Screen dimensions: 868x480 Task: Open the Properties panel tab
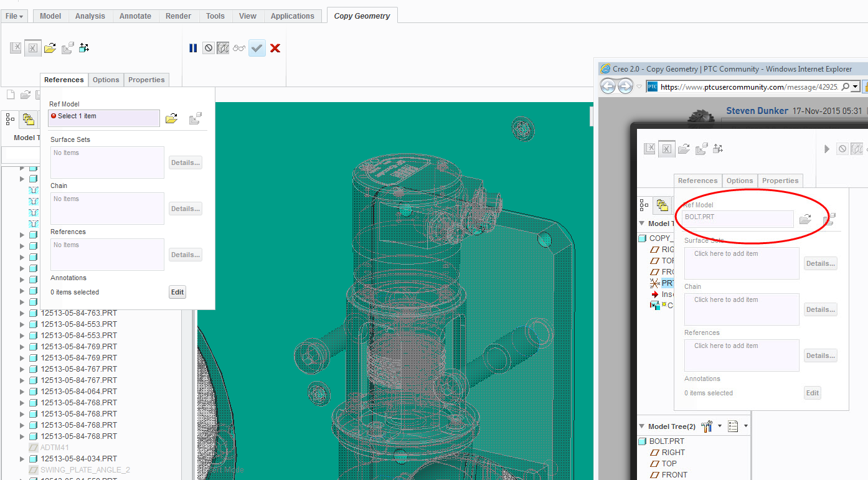146,80
